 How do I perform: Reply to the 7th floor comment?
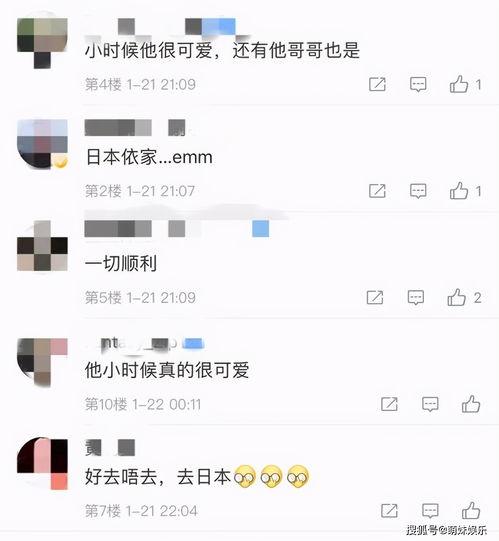pyautogui.click(x=430, y=511)
